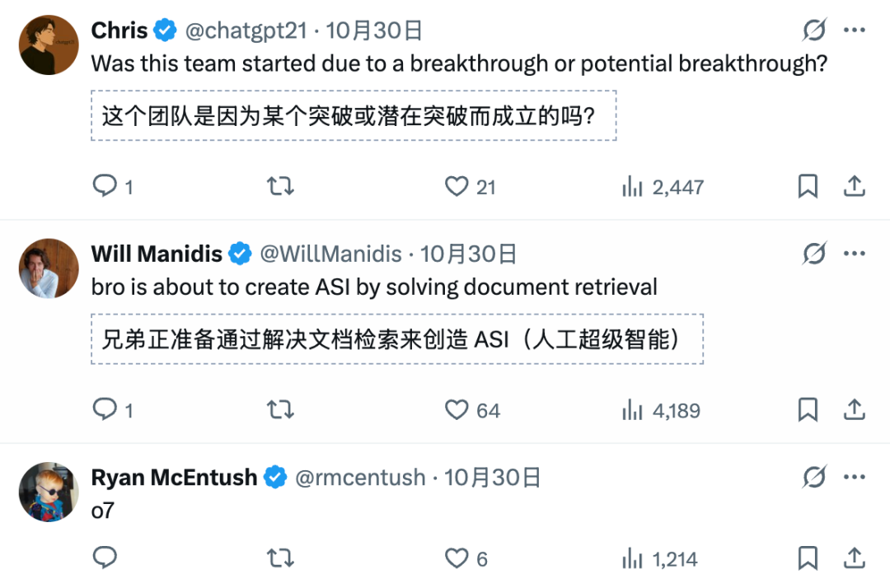This screenshot has width=890, height=588.
Task: Click Chris's profile avatar picture
Action: (x=49, y=45)
